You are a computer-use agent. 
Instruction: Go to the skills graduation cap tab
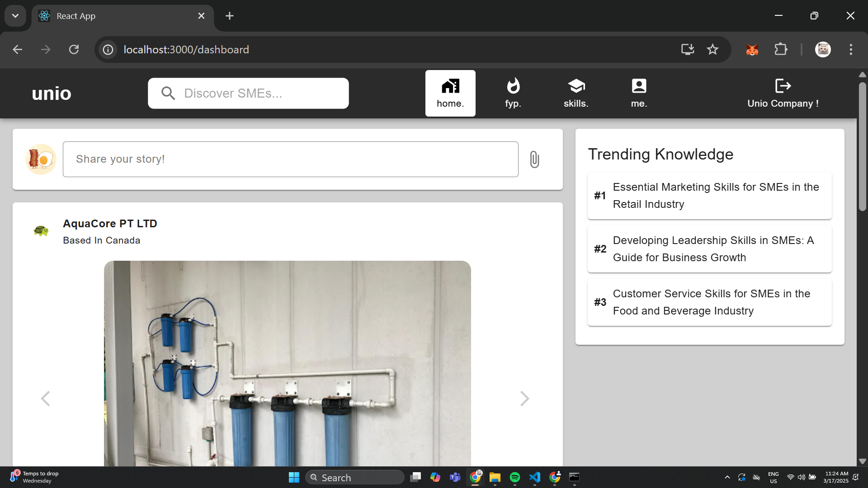(576, 93)
